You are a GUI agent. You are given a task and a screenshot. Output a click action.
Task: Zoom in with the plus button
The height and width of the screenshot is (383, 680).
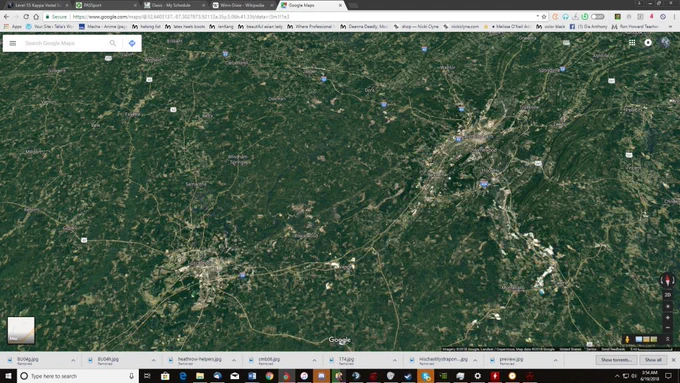coord(668,318)
